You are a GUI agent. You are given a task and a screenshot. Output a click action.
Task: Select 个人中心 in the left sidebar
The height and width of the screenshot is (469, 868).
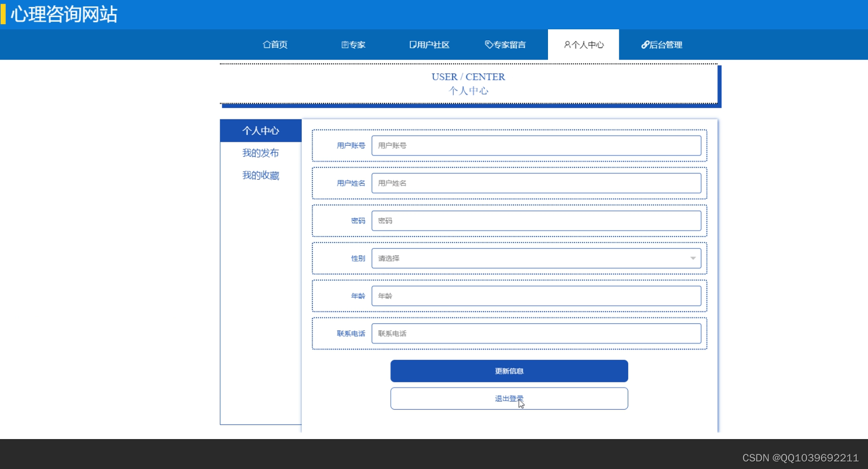click(261, 131)
